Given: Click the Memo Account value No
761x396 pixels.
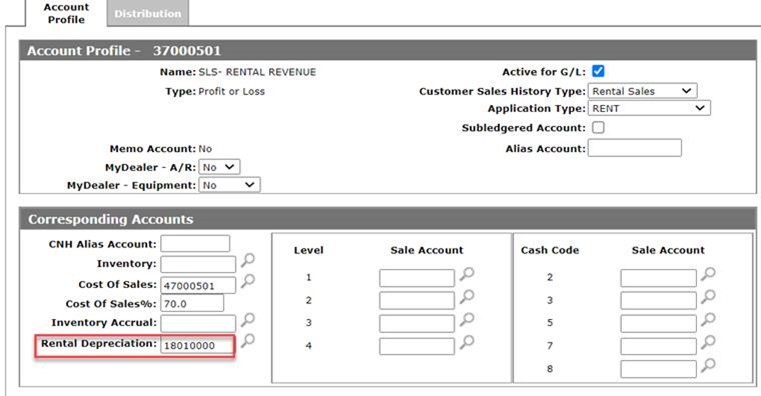Looking at the screenshot, I should [205, 149].
